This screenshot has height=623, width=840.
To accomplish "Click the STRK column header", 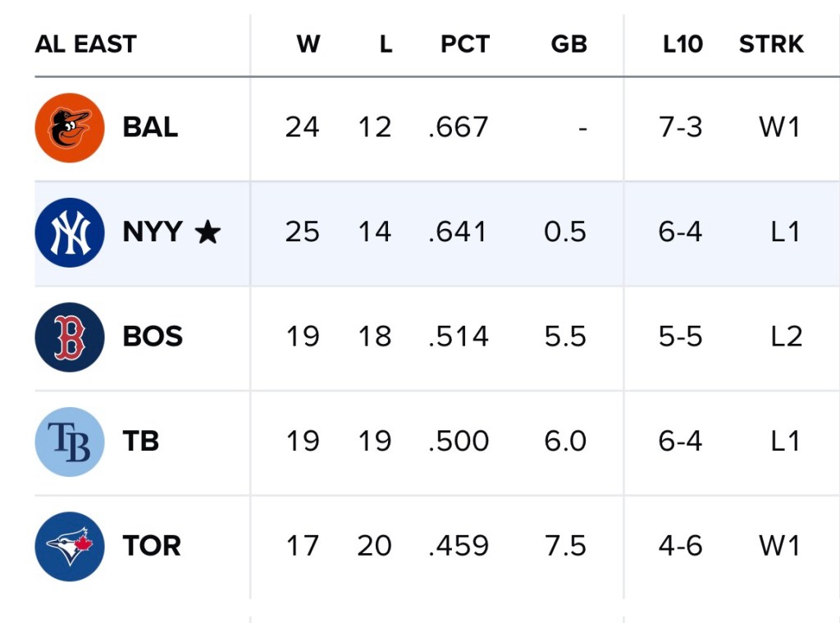I will (x=771, y=44).
